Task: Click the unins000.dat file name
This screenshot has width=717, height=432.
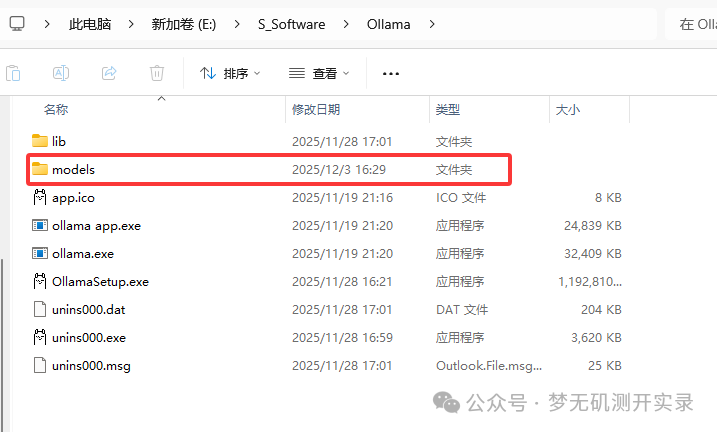Action: tap(88, 310)
